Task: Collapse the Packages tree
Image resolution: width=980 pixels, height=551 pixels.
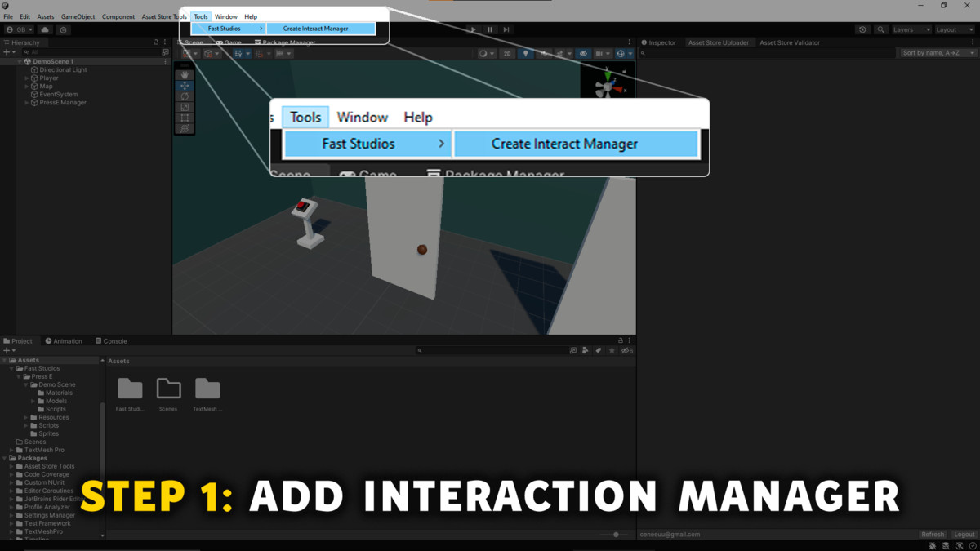Action: [x=4, y=459]
